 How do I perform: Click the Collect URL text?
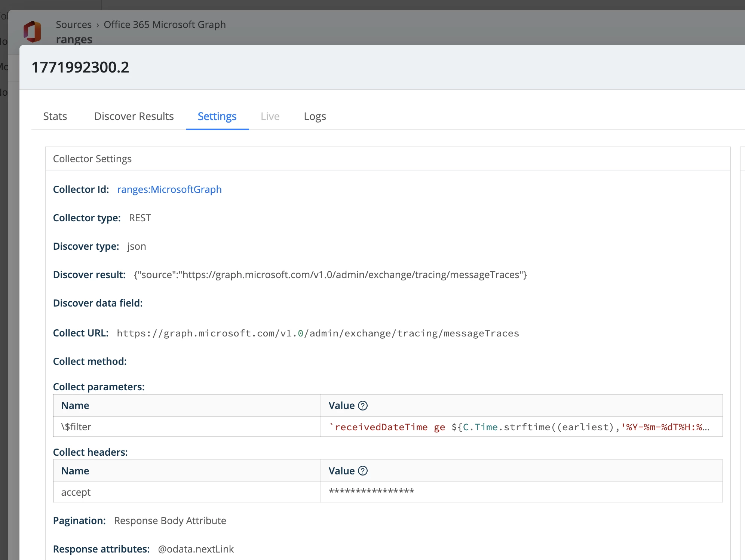pos(318,333)
